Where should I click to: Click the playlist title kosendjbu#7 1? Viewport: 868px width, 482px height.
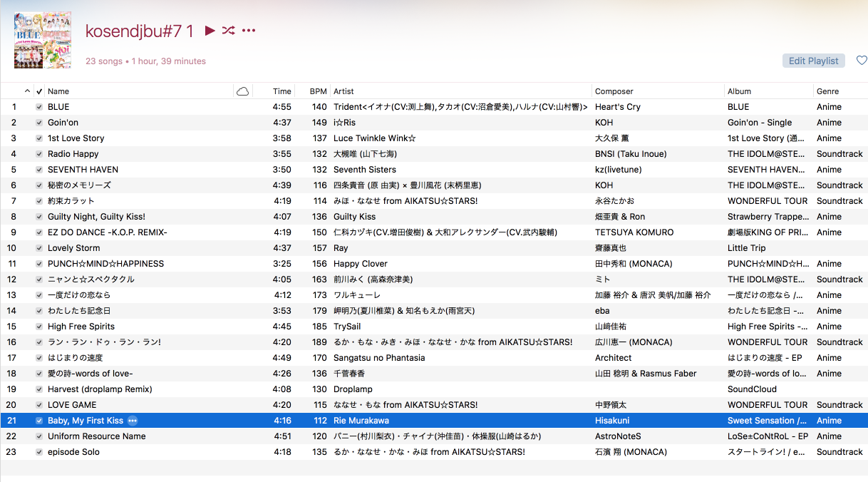click(x=140, y=31)
